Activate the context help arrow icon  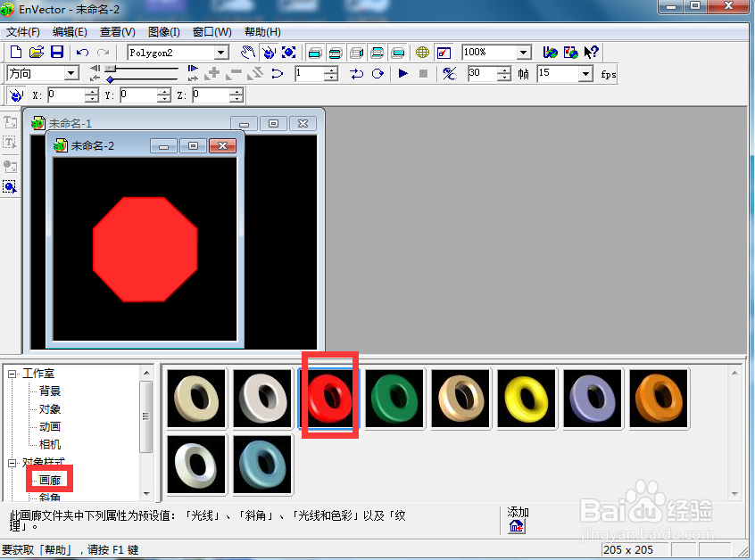pos(592,52)
